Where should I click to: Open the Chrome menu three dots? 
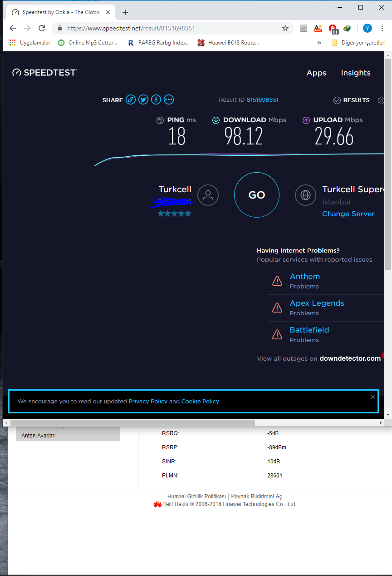click(x=382, y=28)
